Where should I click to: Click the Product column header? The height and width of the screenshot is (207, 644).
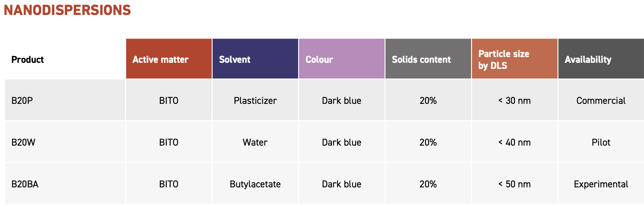click(x=65, y=59)
